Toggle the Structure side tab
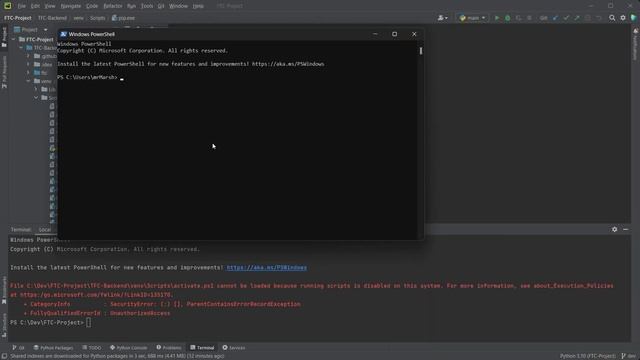The width and height of the screenshot is (640, 360). coord(4,324)
